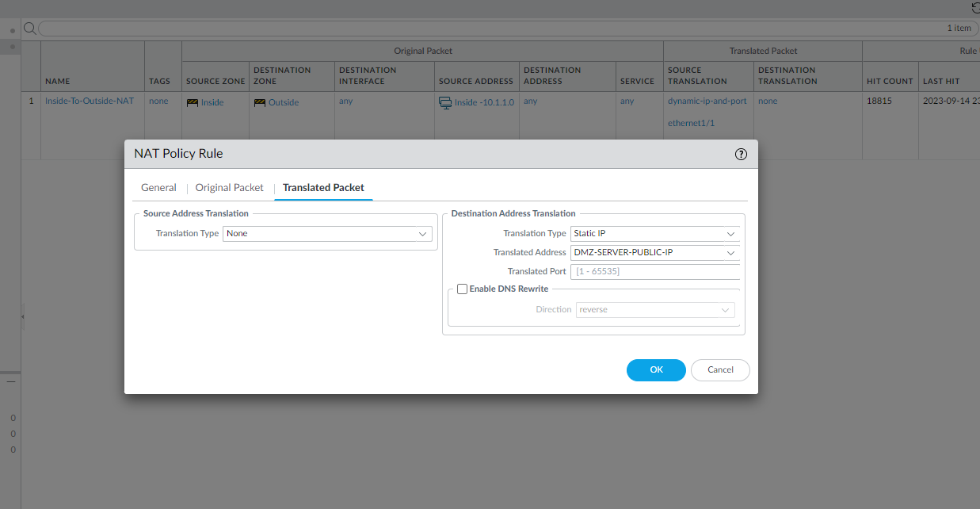The width and height of the screenshot is (980, 509).
Task: Open help via the question mark icon
Action: [x=741, y=155]
